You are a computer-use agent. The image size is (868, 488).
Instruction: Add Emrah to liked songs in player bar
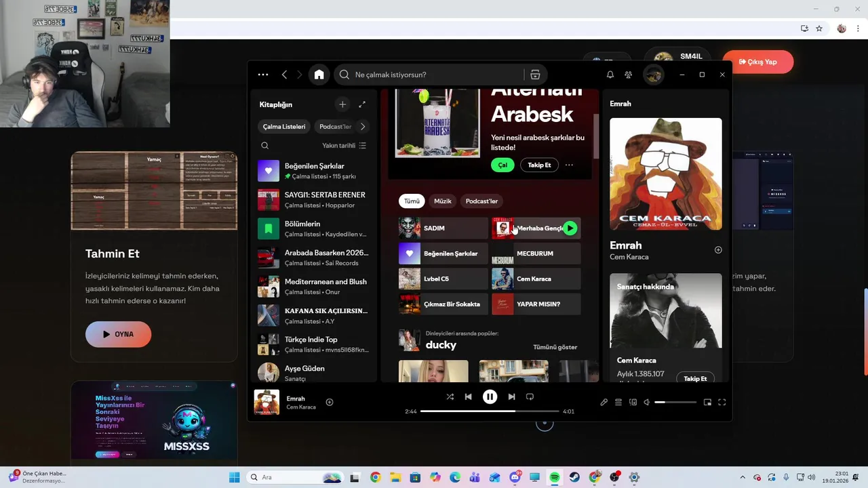point(329,402)
